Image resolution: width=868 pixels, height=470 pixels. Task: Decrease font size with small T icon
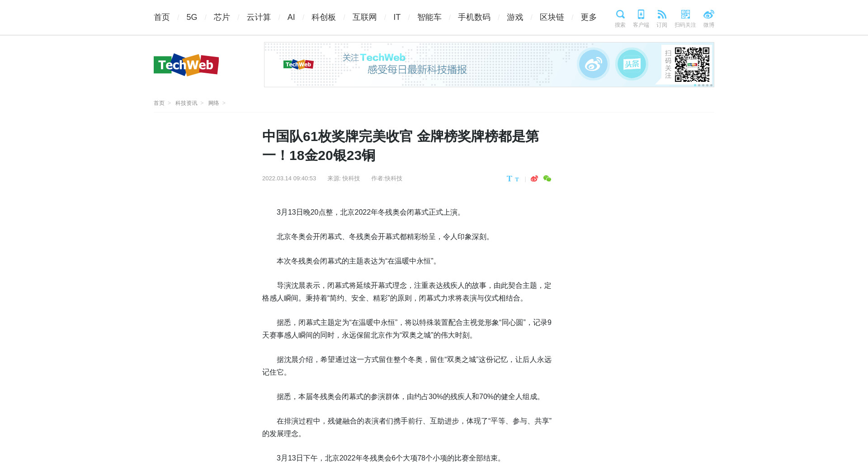(x=517, y=179)
